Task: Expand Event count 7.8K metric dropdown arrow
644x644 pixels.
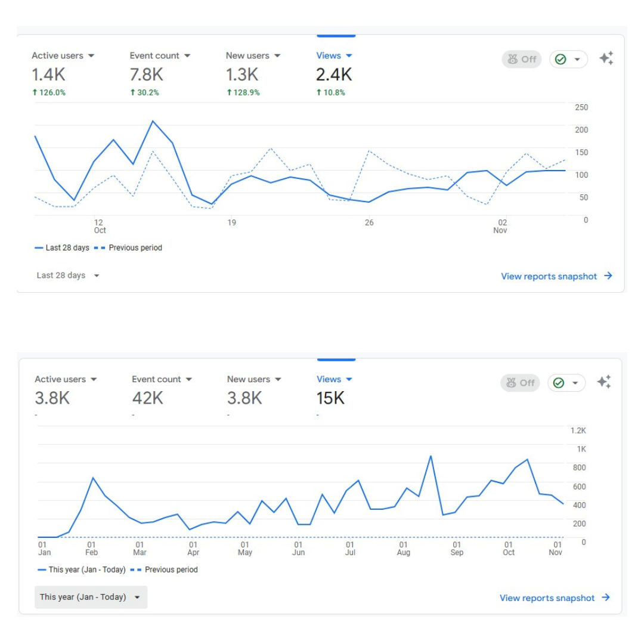Action: (x=187, y=55)
